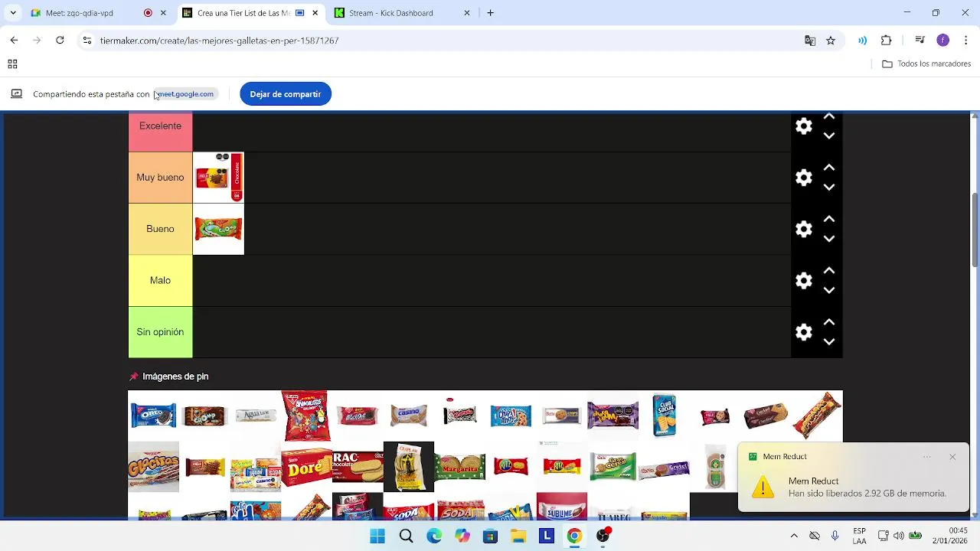
Task: Select chocolate cookie in Muy bueno row
Action: point(218,178)
